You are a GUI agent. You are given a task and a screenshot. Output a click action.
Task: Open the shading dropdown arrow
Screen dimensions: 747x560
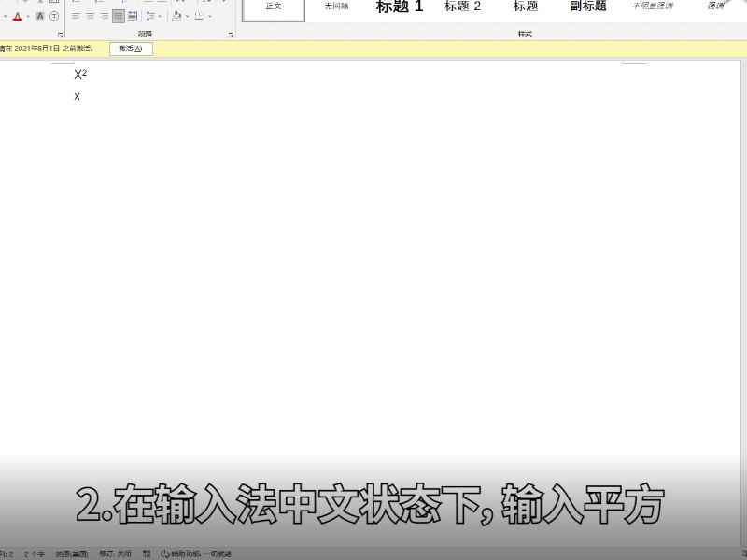pyautogui.click(x=188, y=16)
